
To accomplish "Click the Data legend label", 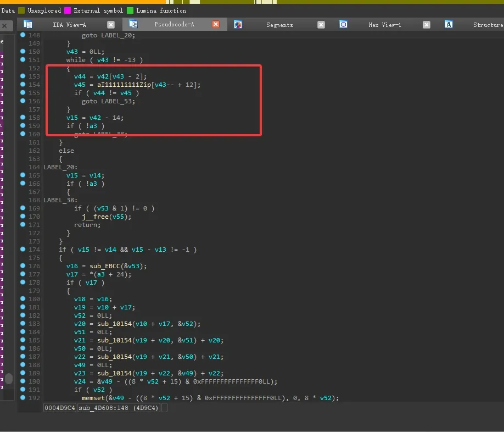I will click(x=8, y=10).
